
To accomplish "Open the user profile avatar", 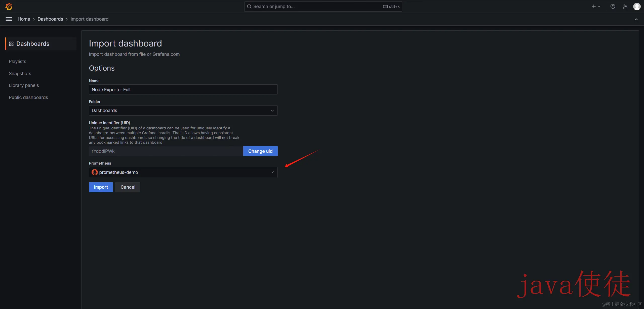I will [x=637, y=7].
